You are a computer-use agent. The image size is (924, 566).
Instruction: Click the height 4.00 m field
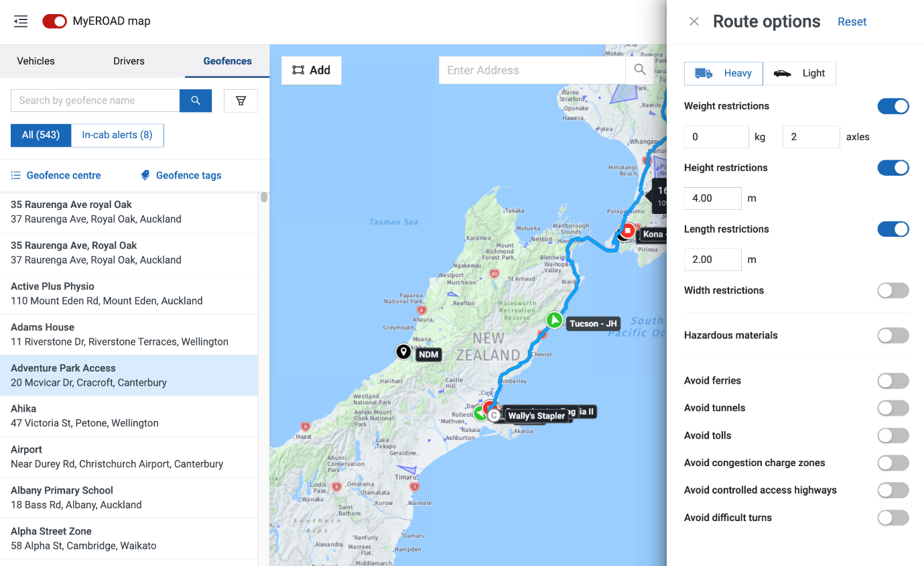[713, 199]
